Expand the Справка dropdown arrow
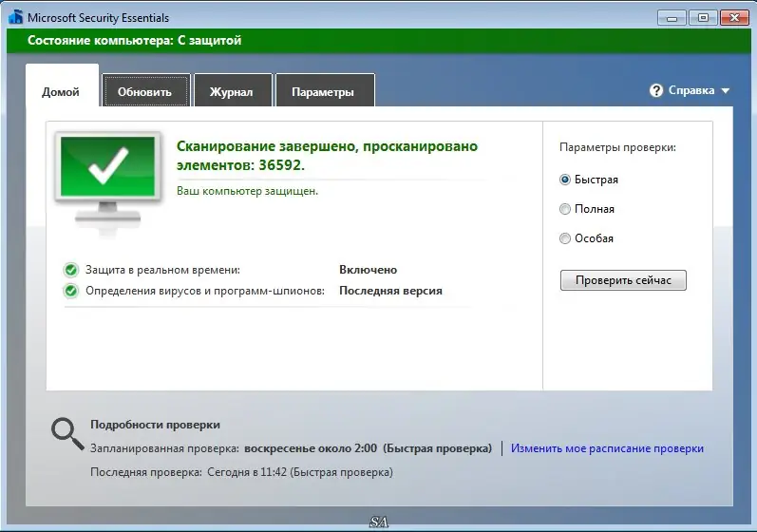This screenshot has width=757, height=532. coord(725,91)
